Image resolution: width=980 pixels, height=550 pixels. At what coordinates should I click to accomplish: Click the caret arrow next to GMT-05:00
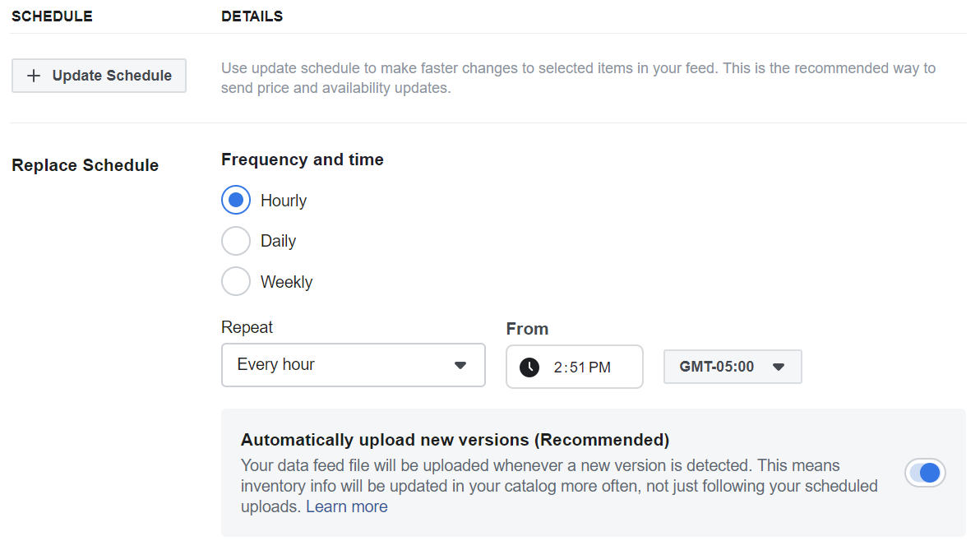778,367
